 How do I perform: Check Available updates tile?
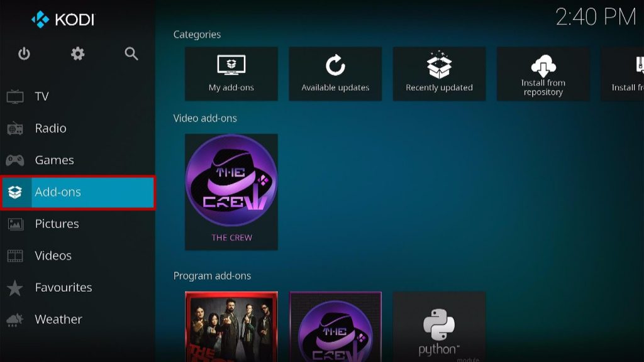click(335, 74)
